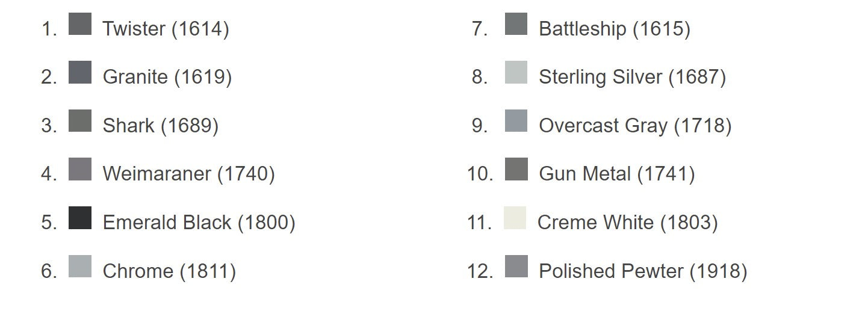Select the Emerald Black (1800) swatch
868x317 pixels.
[80, 218]
